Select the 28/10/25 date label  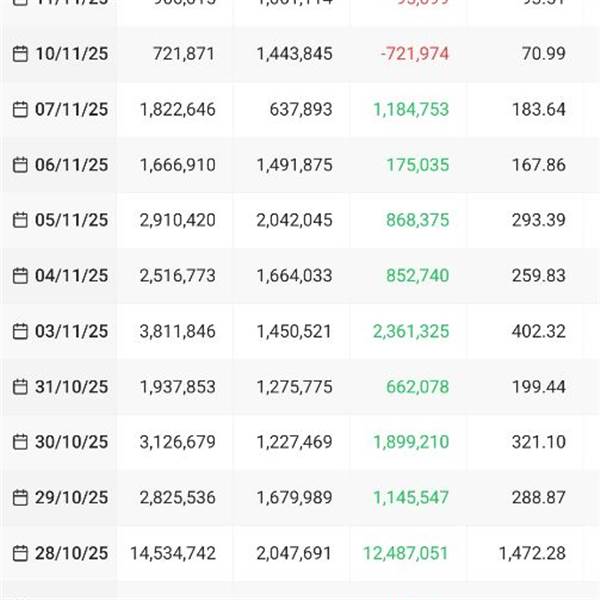pos(72,553)
